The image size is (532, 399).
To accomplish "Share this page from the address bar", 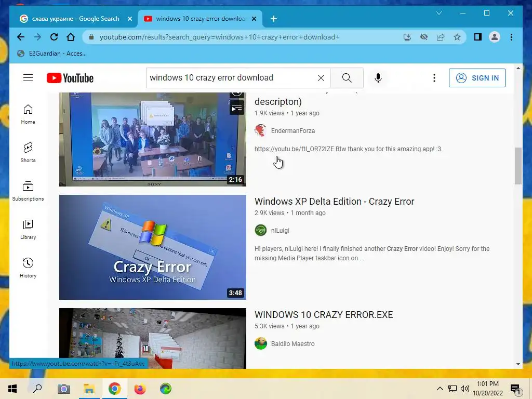I will (441, 37).
